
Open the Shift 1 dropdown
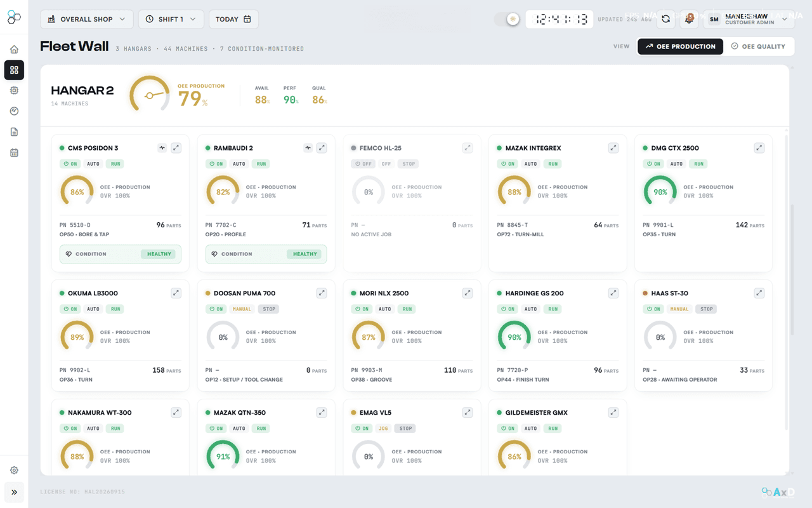171,19
